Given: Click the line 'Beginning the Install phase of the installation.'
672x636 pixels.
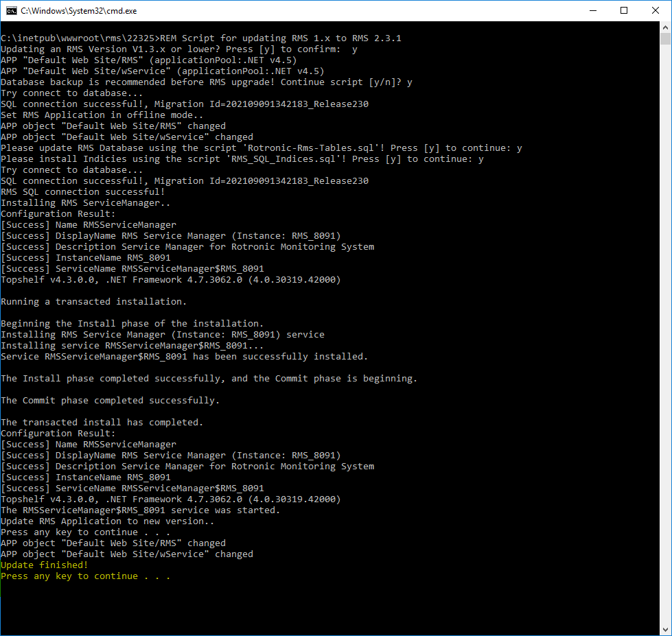Looking at the screenshot, I should click(x=132, y=323).
